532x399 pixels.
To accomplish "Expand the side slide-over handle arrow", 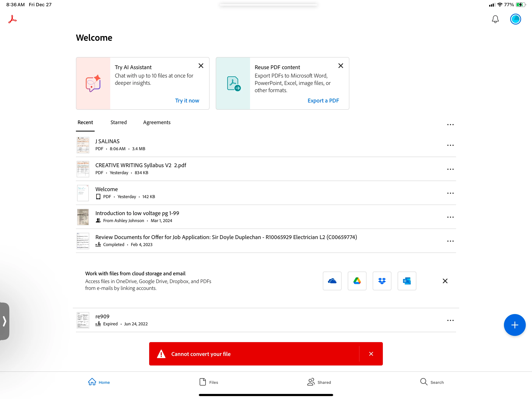I will [4, 321].
